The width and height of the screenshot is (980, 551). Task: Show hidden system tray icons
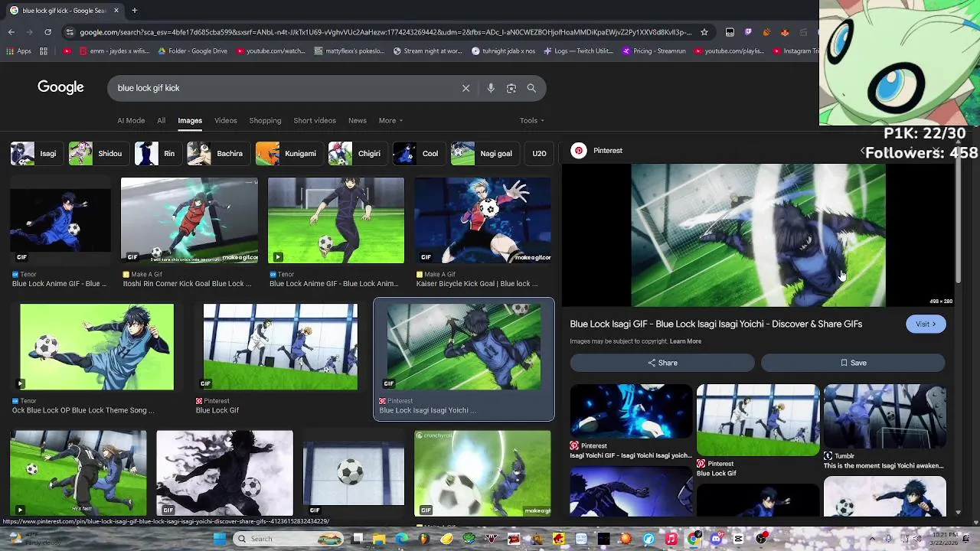(x=872, y=539)
